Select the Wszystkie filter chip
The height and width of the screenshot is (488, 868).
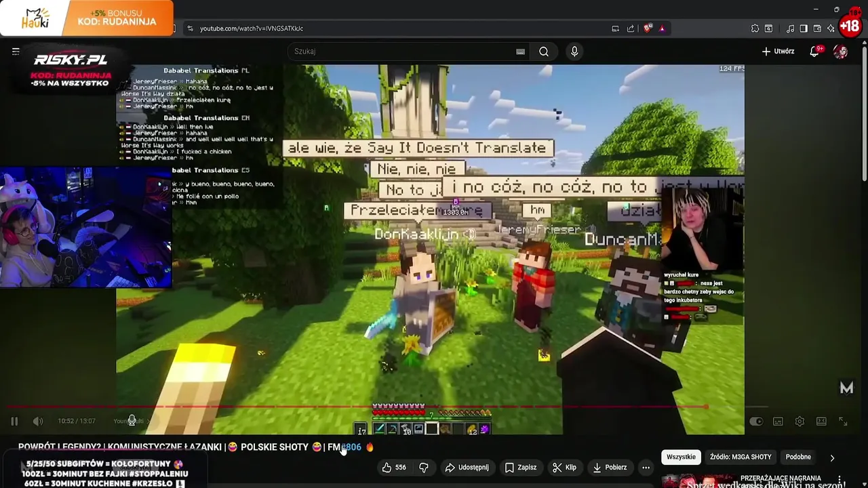[x=681, y=457]
